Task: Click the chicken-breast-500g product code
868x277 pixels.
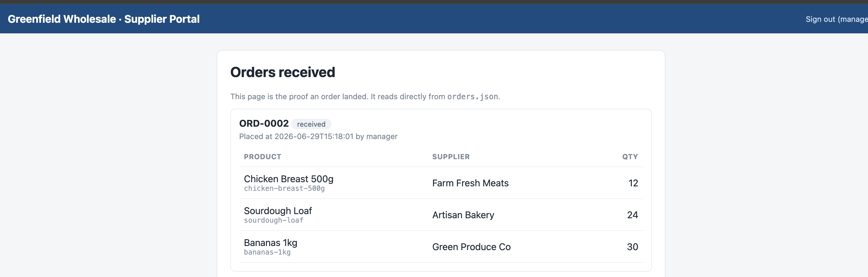Action: [284, 188]
